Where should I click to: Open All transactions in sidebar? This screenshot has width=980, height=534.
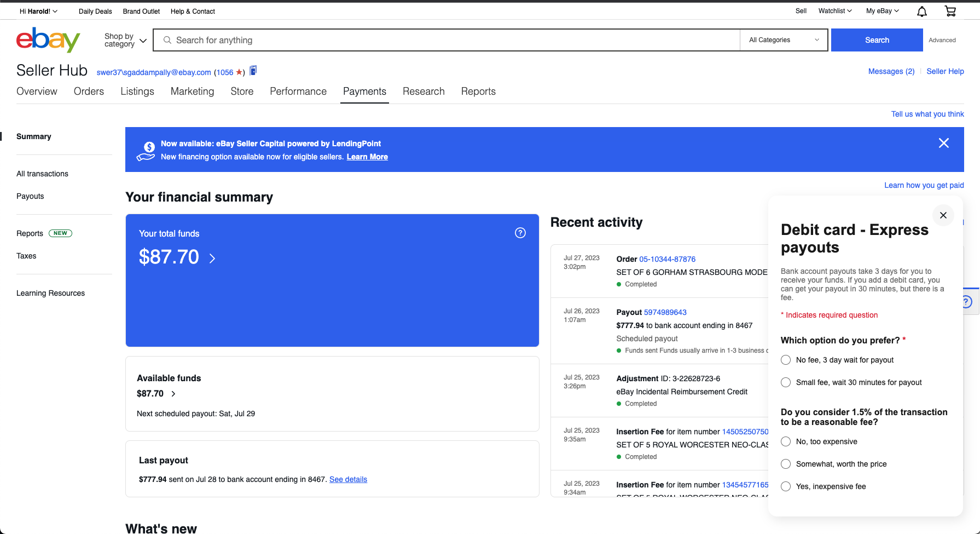(42, 174)
